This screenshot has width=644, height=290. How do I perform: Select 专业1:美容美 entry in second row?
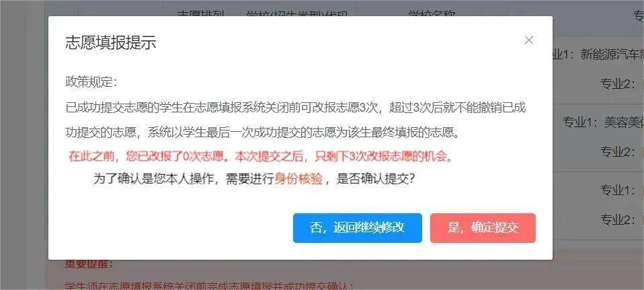[603, 122]
